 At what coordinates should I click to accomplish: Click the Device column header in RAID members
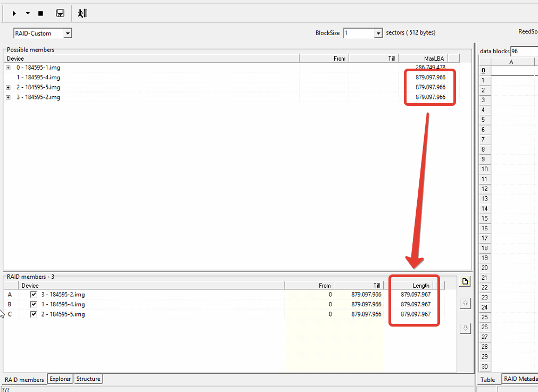click(151, 286)
